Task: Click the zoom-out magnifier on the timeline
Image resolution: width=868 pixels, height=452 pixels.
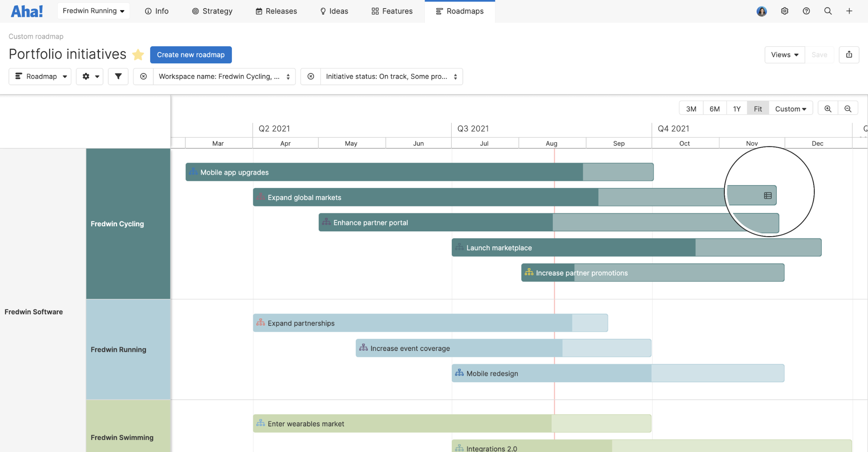Action: [848, 109]
